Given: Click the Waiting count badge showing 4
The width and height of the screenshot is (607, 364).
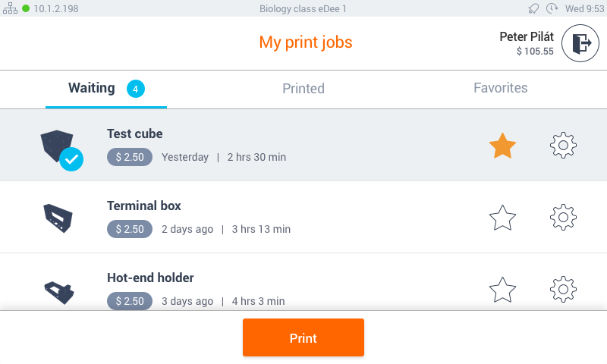Looking at the screenshot, I should [x=135, y=89].
